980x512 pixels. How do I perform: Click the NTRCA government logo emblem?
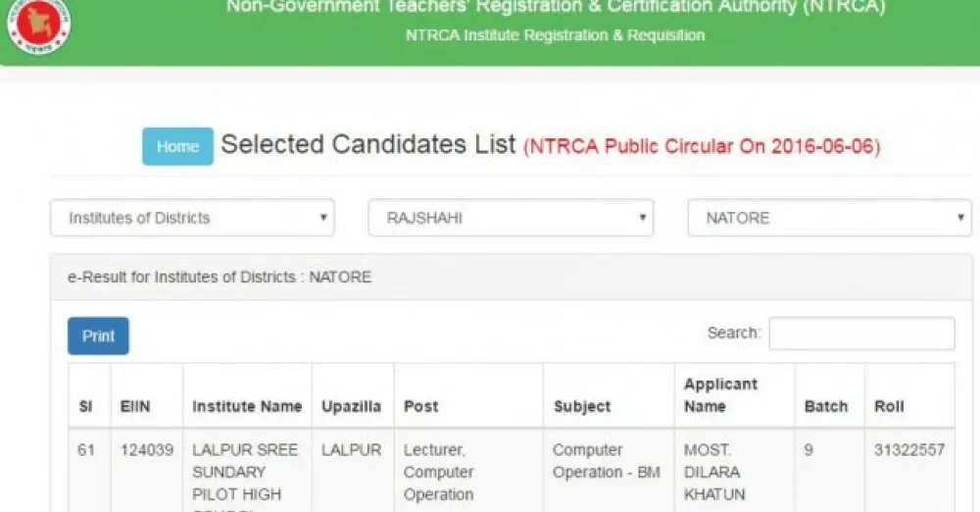pyautogui.click(x=38, y=26)
